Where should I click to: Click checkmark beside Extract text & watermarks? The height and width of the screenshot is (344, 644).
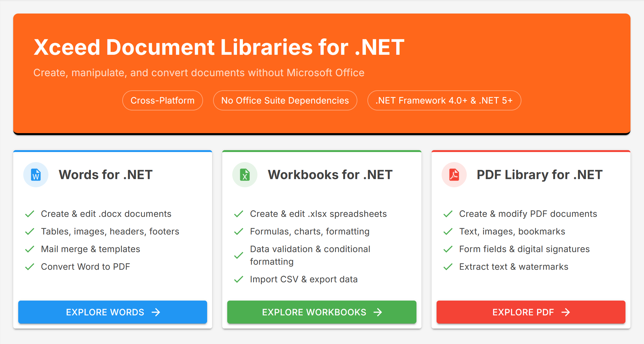(448, 267)
